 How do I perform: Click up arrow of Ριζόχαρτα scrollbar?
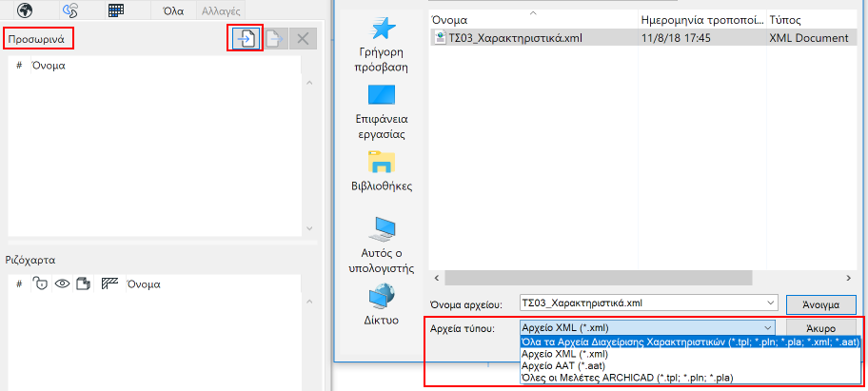pos(309,303)
